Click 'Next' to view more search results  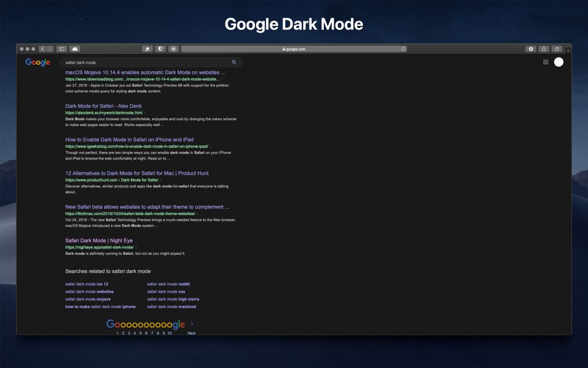click(191, 332)
